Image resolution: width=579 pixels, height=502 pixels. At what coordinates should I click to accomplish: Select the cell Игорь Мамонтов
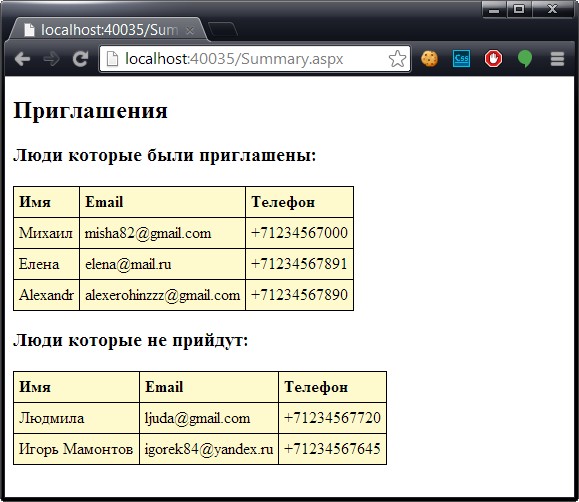point(76,449)
